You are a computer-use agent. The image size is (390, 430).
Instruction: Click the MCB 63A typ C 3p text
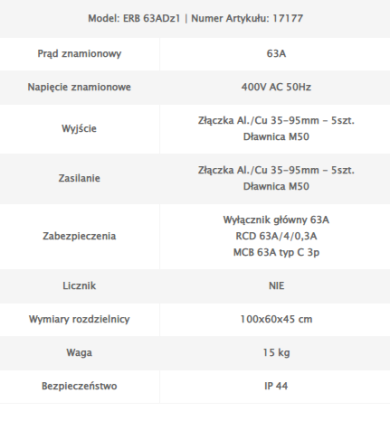(x=276, y=252)
